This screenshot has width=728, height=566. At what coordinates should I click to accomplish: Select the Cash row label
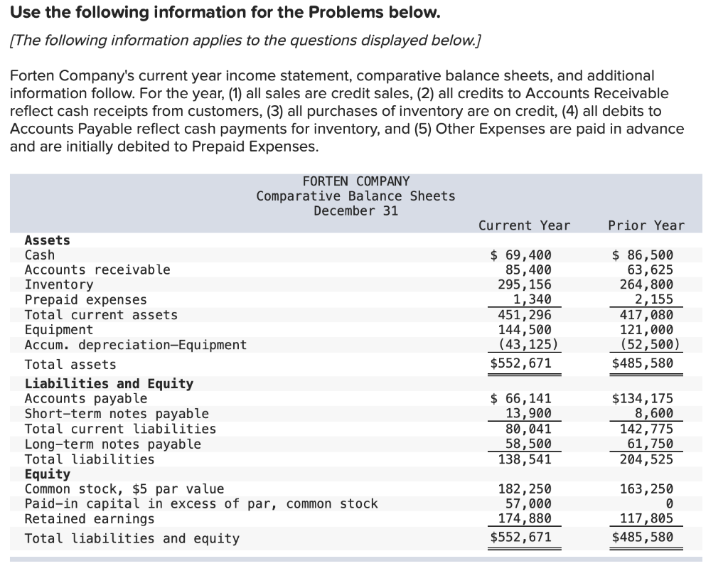(x=40, y=255)
